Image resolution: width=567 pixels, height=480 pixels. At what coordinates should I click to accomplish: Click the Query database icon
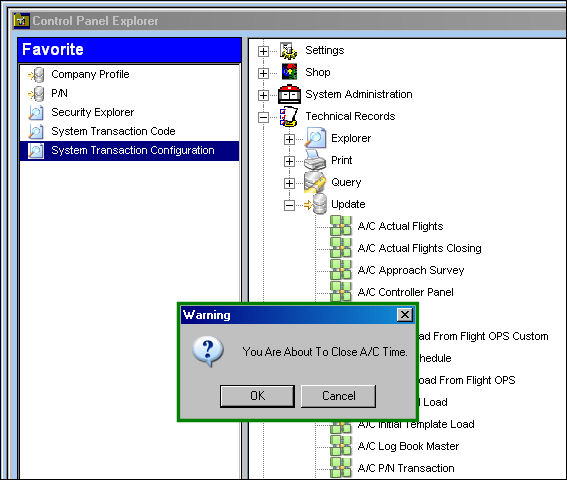click(315, 182)
